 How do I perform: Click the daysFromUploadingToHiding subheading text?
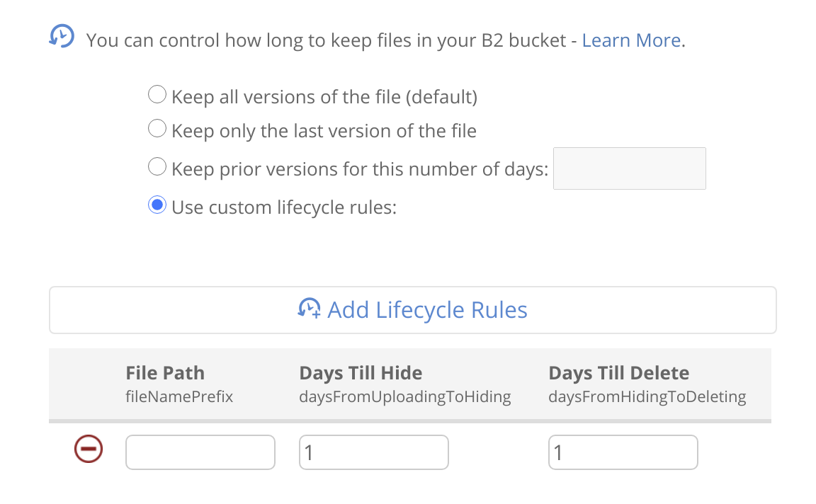(x=405, y=397)
